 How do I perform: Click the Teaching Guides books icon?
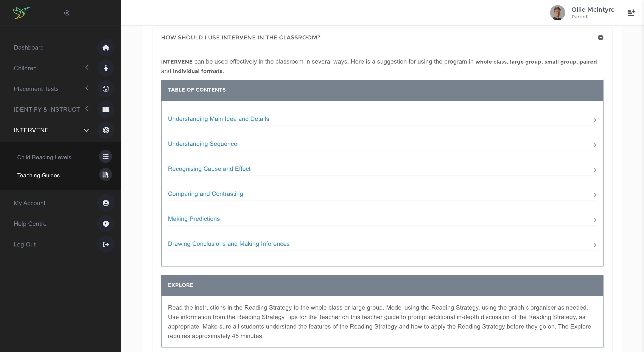click(x=105, y=175)
